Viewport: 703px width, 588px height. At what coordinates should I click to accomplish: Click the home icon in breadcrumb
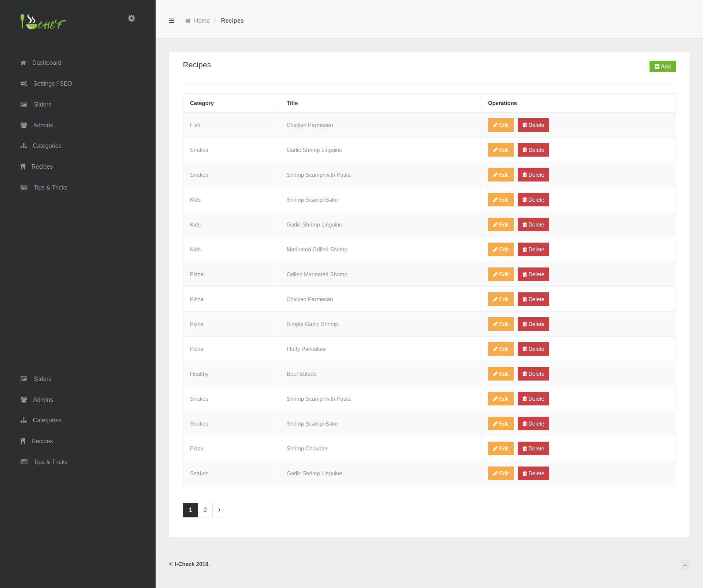pyautogui.click(x=188, y=21)
